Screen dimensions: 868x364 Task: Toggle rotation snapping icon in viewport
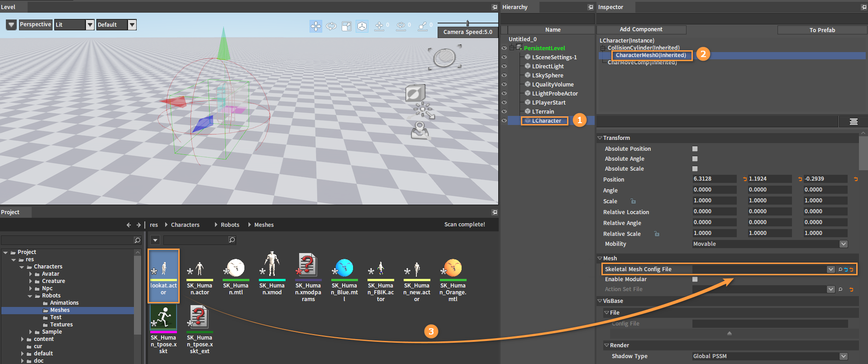[x=401, y=26]
